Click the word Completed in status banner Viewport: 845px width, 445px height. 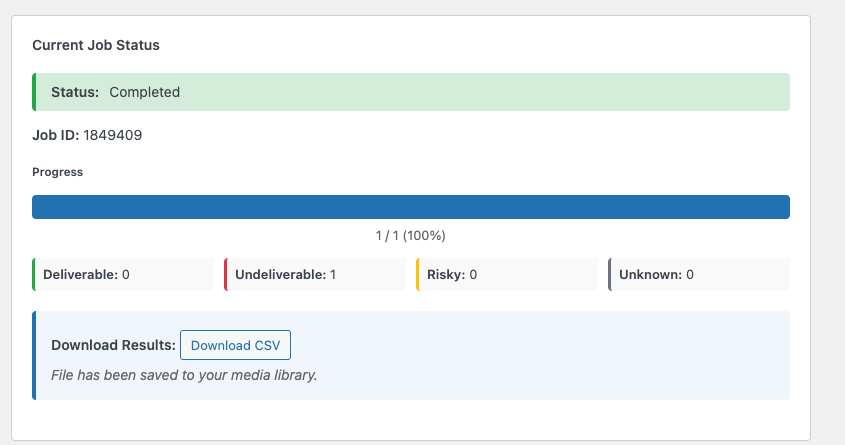[x=144, y=92]
